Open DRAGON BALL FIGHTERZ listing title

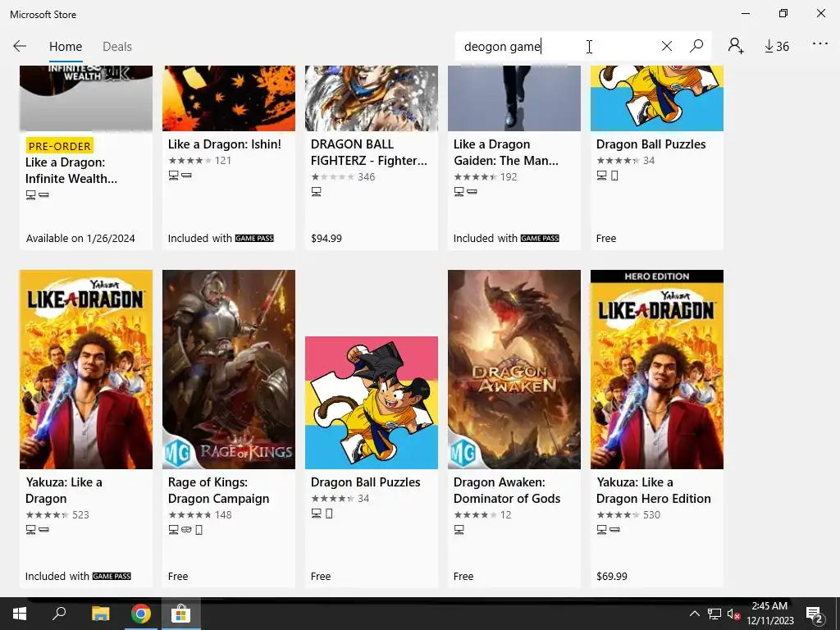coord(368,152)
